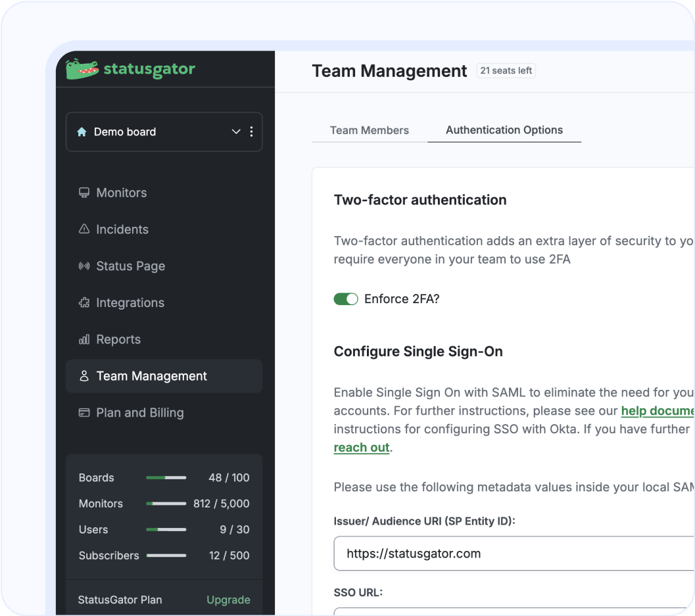Open the three-dot menu next to Demo board

point(251,131)
